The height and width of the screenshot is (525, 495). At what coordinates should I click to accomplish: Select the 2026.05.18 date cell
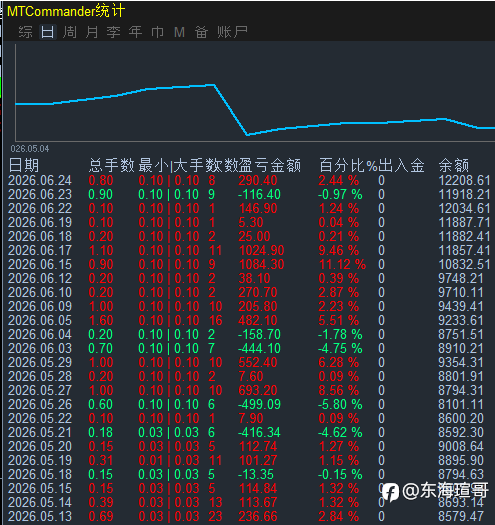(40, 474)
